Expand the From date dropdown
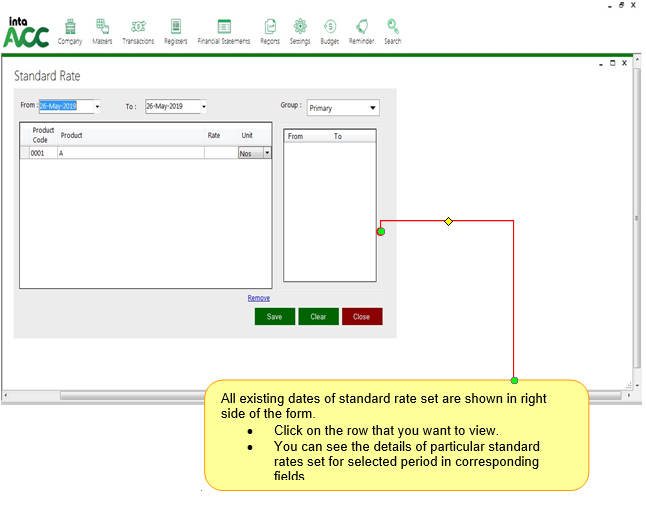646x518 pixels. pyautogui.click(x=97, y=107)
